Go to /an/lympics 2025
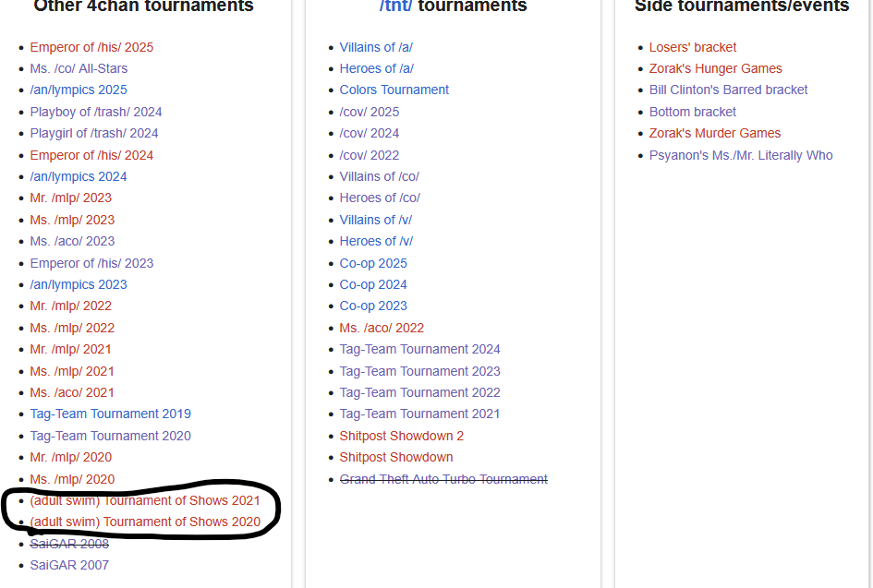 click(x=79, y=90)
